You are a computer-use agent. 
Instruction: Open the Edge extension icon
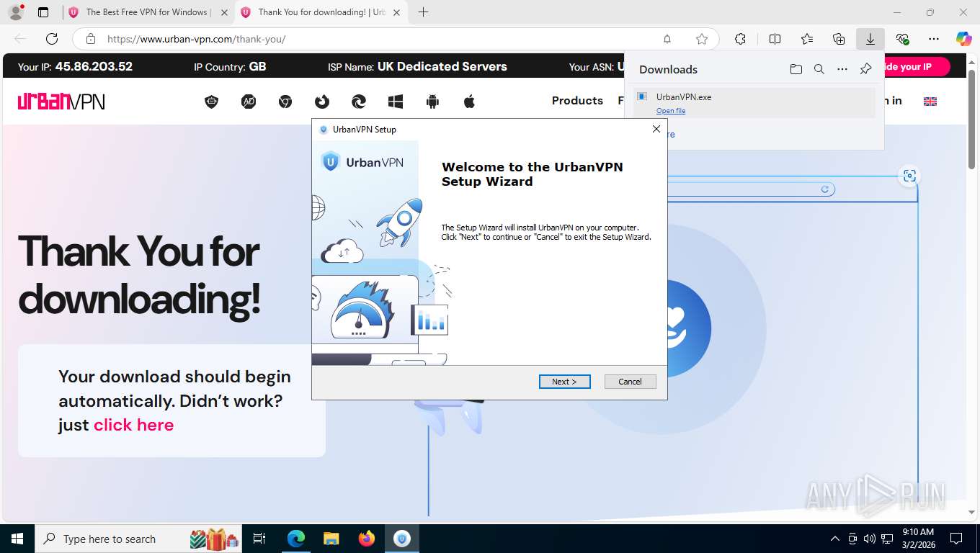coord(359,102)
